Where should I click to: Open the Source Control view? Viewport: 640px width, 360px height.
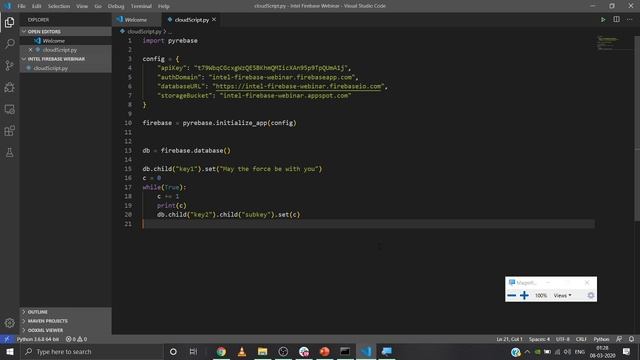coord(9,65)
